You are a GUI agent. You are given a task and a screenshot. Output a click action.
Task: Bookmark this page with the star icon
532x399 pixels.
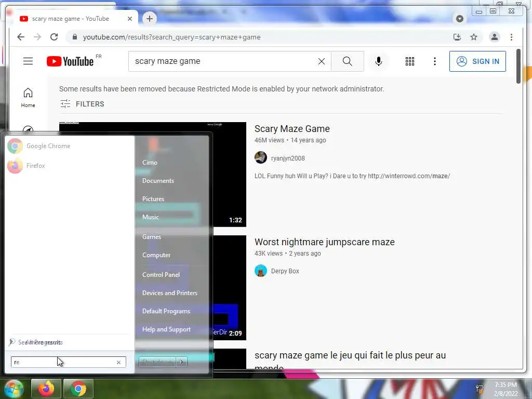(474, 37)
